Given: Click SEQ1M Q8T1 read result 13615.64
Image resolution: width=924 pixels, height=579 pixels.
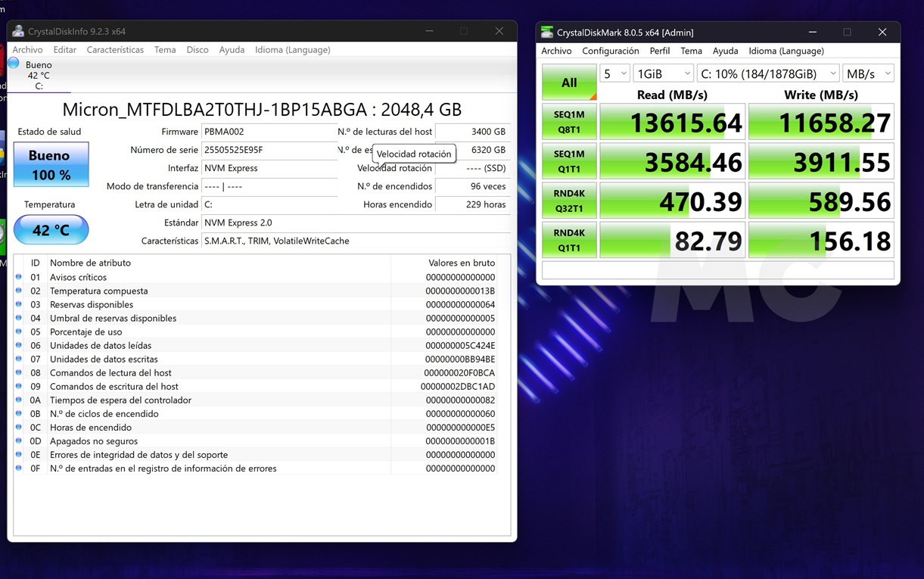Looking at the screenshot, I should click(x=673, y=122).
